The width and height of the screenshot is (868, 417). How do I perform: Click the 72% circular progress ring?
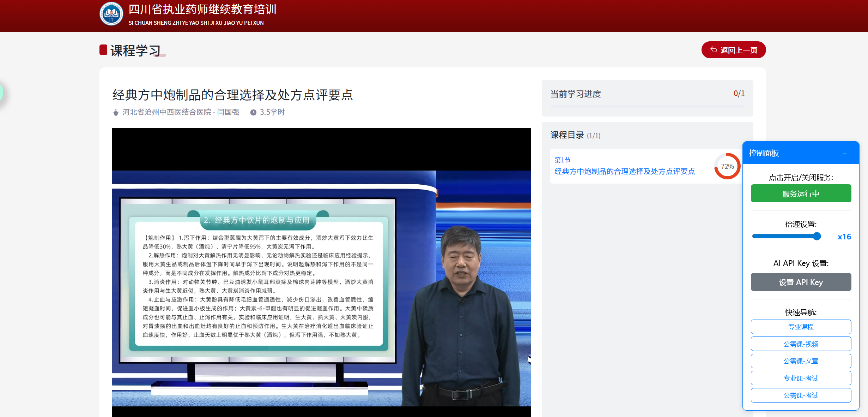[x=727, y=166]
